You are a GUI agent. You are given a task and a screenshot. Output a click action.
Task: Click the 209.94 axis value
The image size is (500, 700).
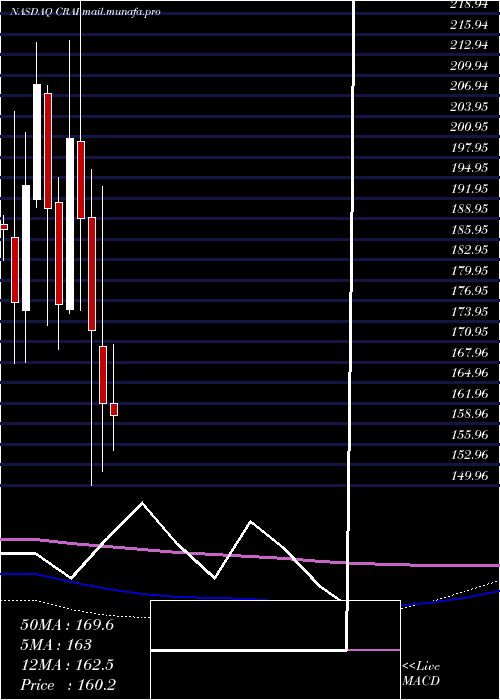click(469, 66)
